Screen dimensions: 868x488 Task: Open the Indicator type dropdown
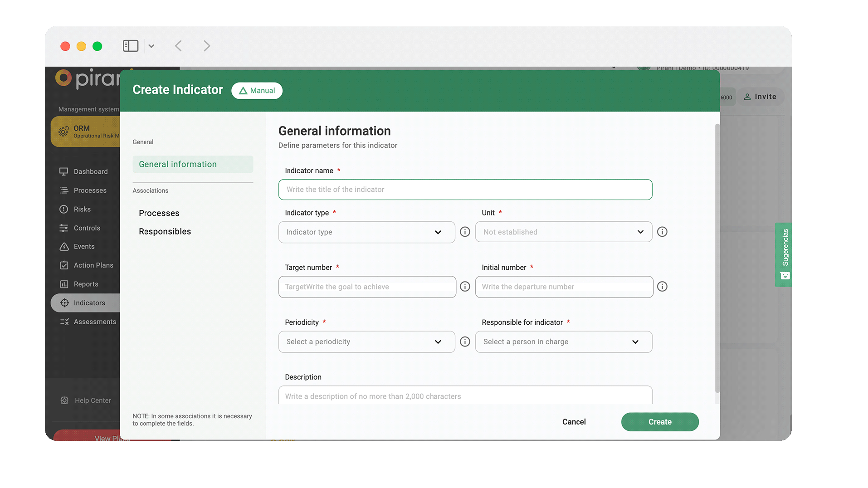click(x=366, y=232)
